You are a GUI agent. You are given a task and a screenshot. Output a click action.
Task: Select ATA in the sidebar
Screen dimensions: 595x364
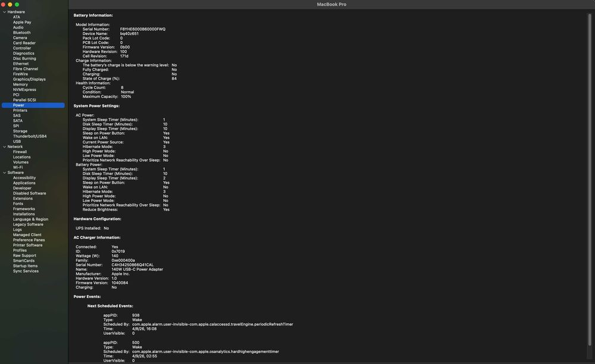pos(16,17)
